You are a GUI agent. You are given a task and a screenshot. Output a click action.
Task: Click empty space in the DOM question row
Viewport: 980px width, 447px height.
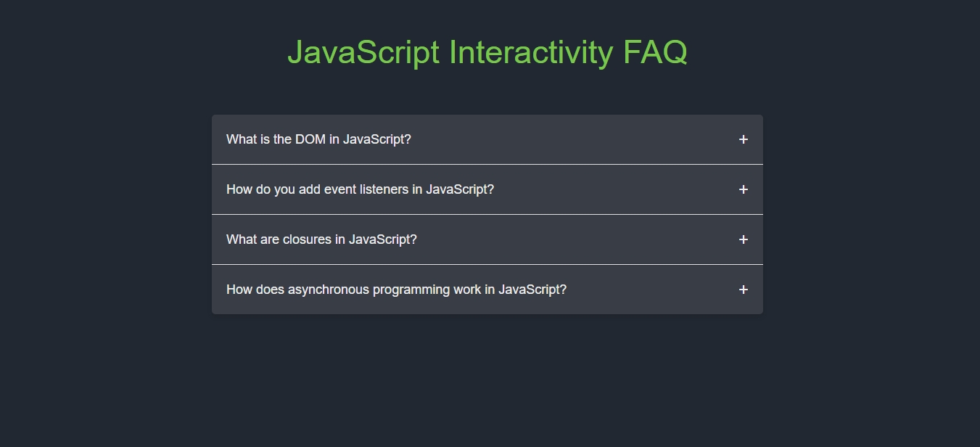coord(573,139)
